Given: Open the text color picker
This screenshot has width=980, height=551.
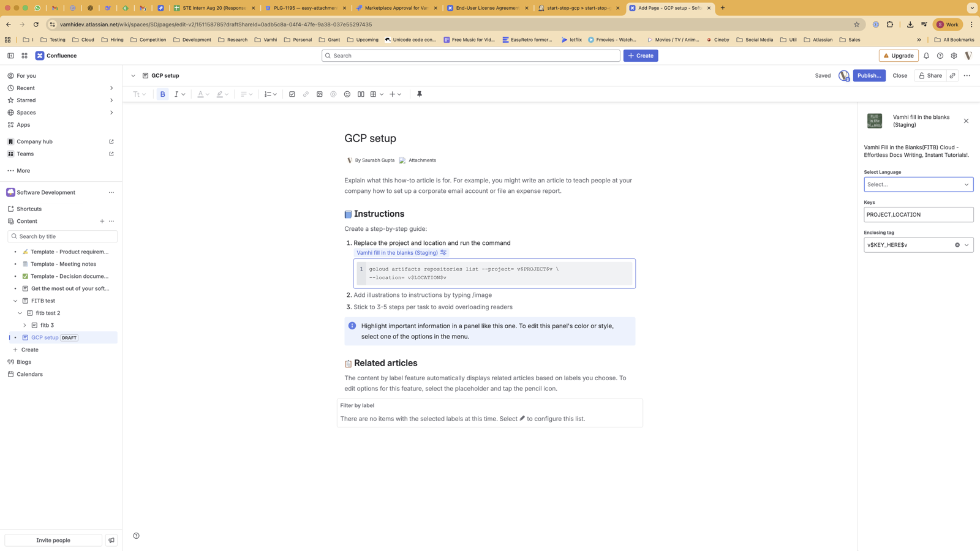Looking at the screenshot, I should (203, 94).
